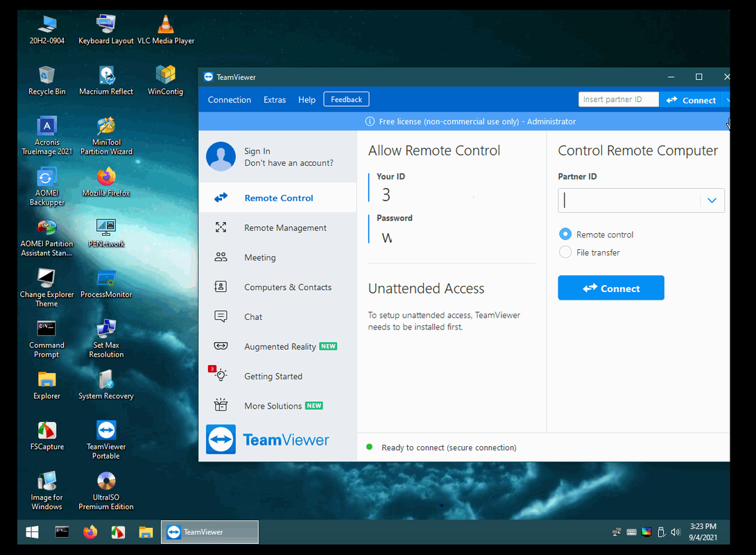Viewport: 756px width, 555px height.
Task: Click the free license info icon
Action: (370, 121)
